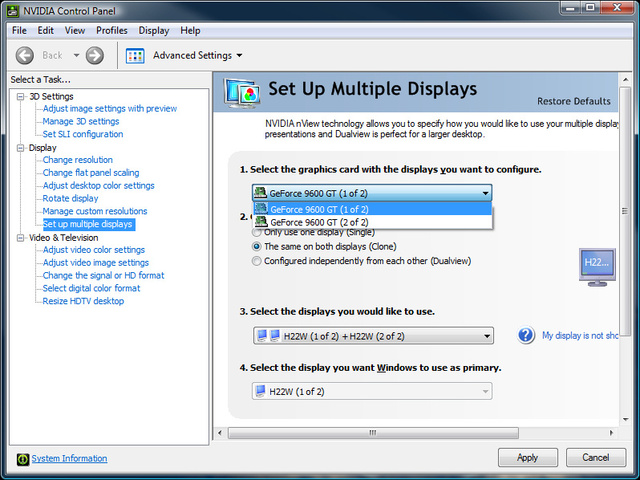Screen dimensions: 640x480
Task: Click the Back arrow icon
Action: [24, 55]
